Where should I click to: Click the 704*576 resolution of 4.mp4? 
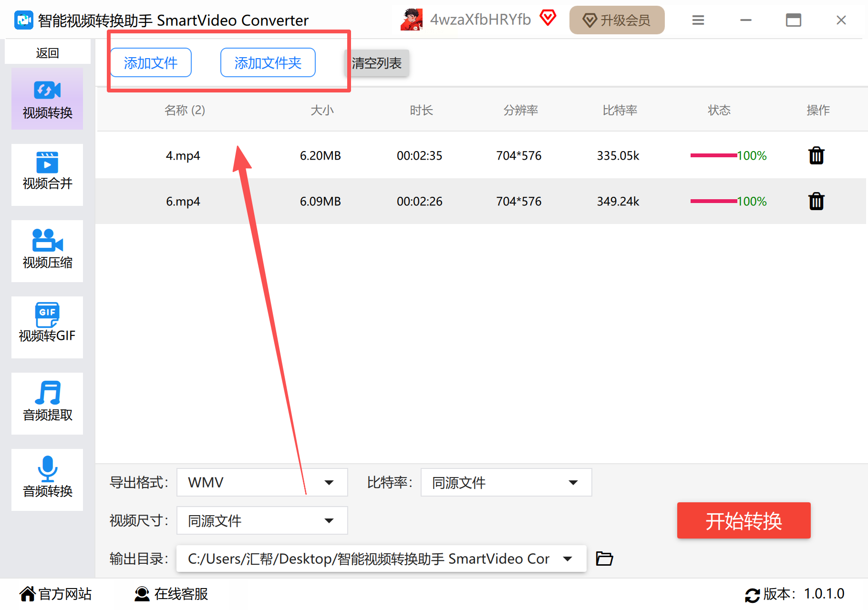[519, 156]
